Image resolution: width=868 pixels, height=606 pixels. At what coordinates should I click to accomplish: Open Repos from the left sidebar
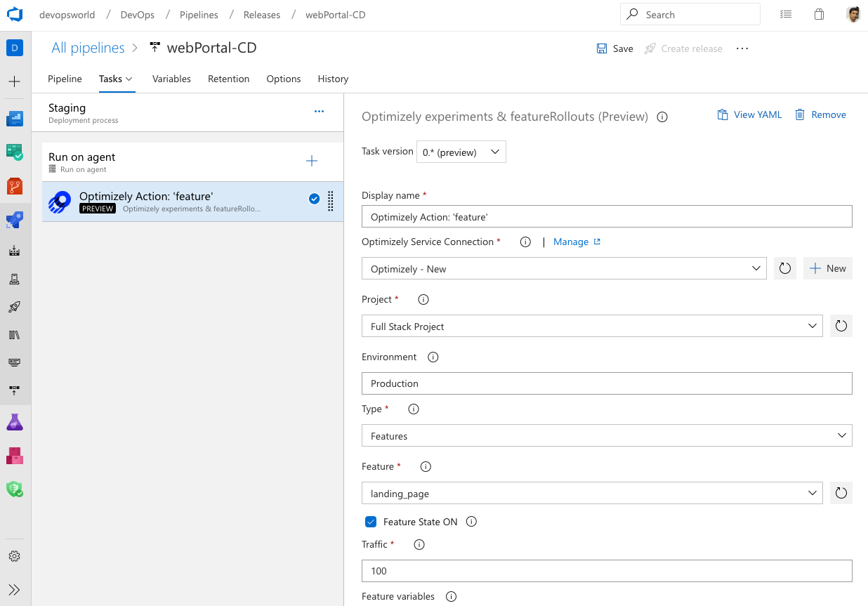[x=15, y=186]
